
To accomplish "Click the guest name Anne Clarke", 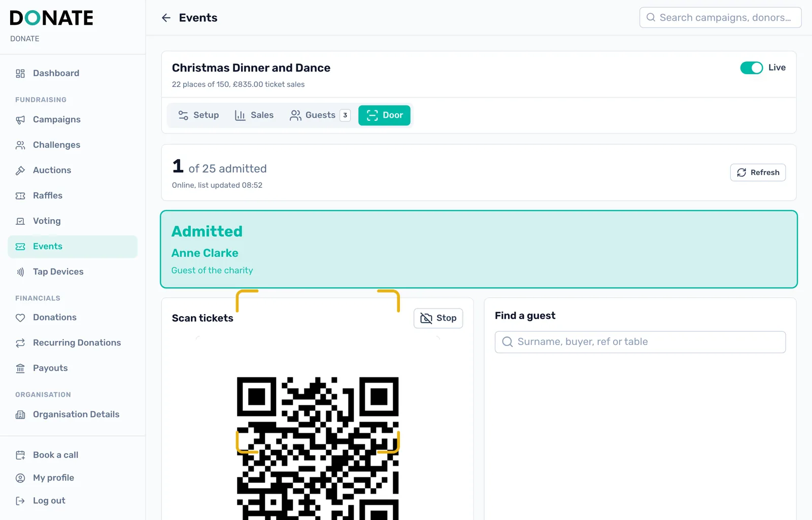I will point(205,253).
